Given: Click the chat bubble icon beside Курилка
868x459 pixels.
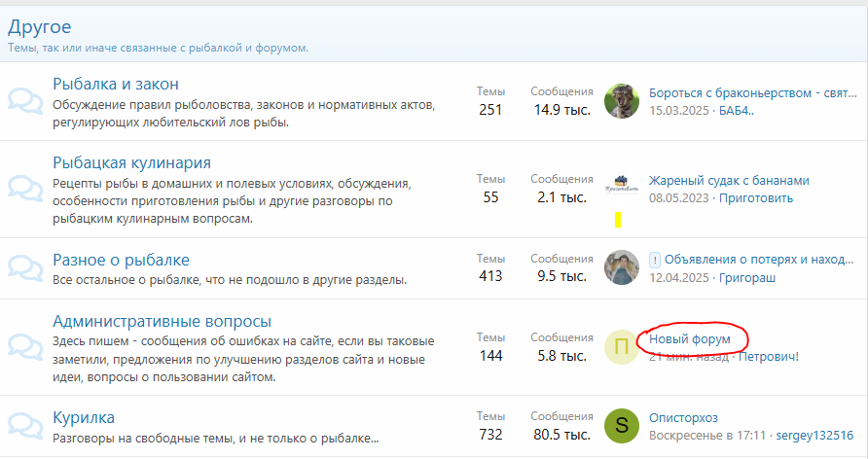Looking at the screenshot, I should [25, 426].
